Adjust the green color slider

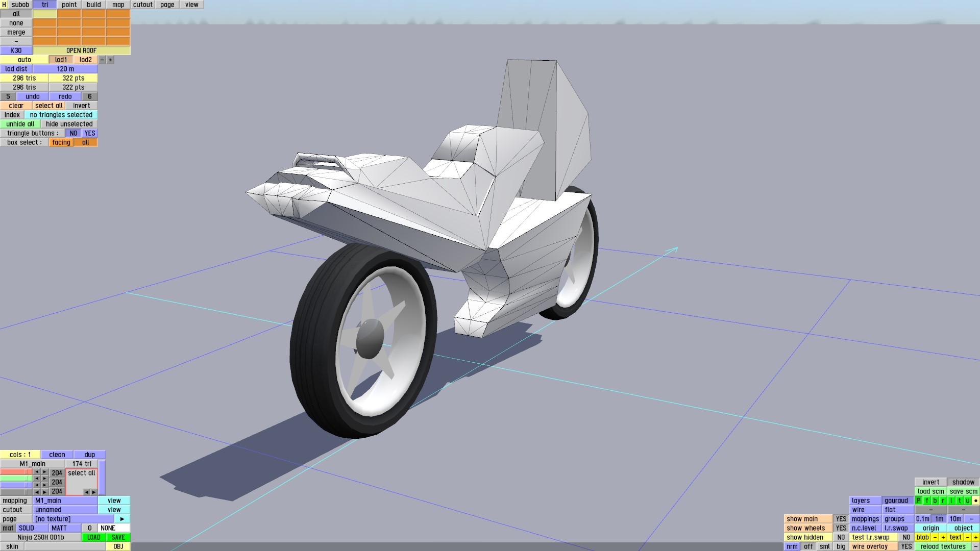(x=16, y=479)
